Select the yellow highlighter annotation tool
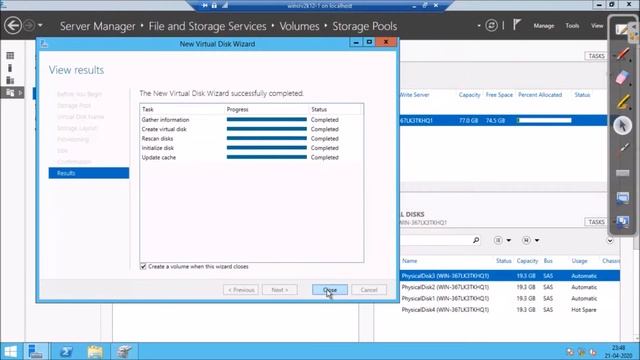 pos(622,102)
